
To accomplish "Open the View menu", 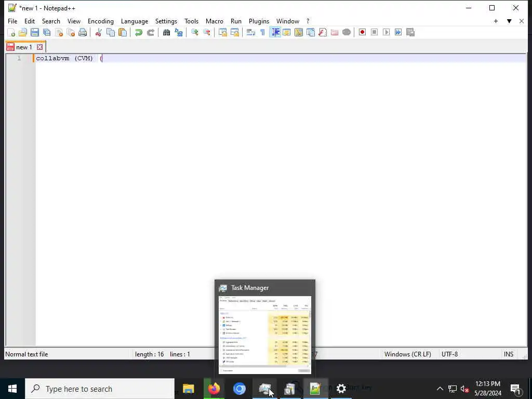I will click(x=74, y=21).
